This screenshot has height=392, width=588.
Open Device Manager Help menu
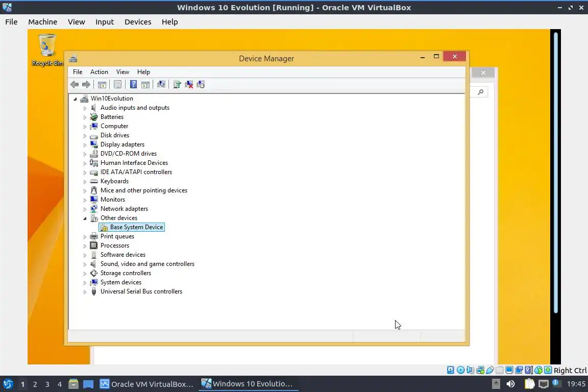coord(143,71)
